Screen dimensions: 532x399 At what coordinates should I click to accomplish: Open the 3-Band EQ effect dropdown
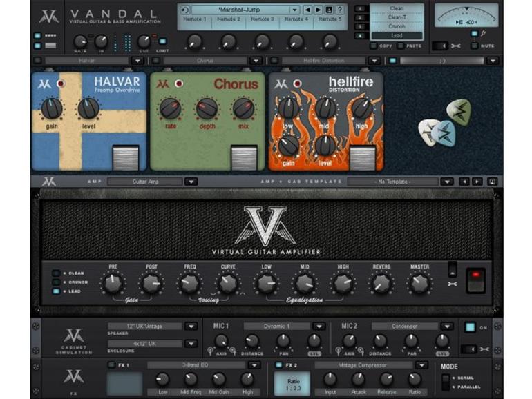[x=254, y=365]
